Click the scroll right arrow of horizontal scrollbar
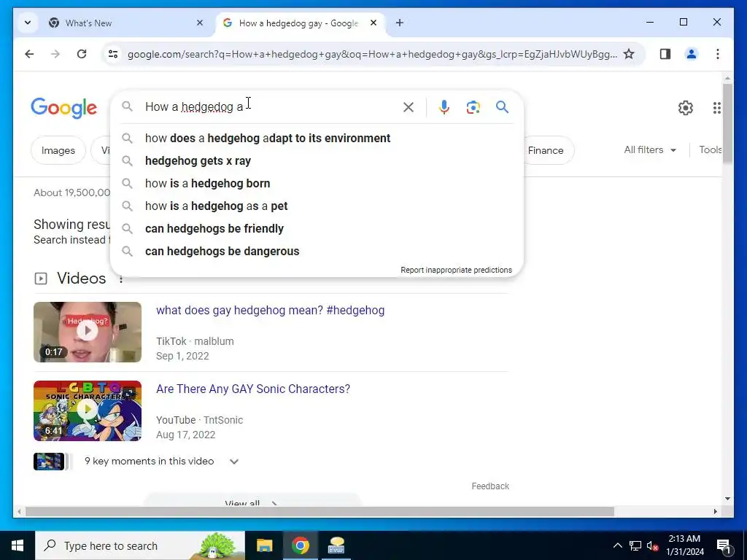The width and height of the screenshot is (747, 560). coord(715,511)
